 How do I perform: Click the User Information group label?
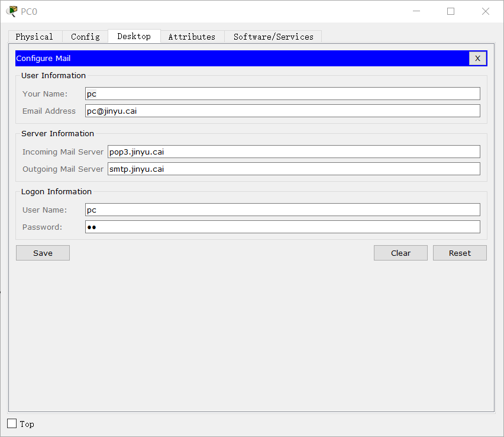[53, 76]
